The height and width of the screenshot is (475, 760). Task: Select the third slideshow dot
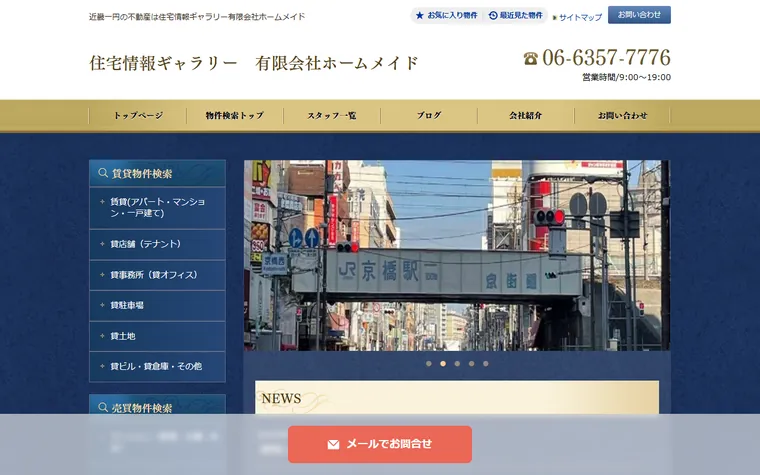coord(457,364)
